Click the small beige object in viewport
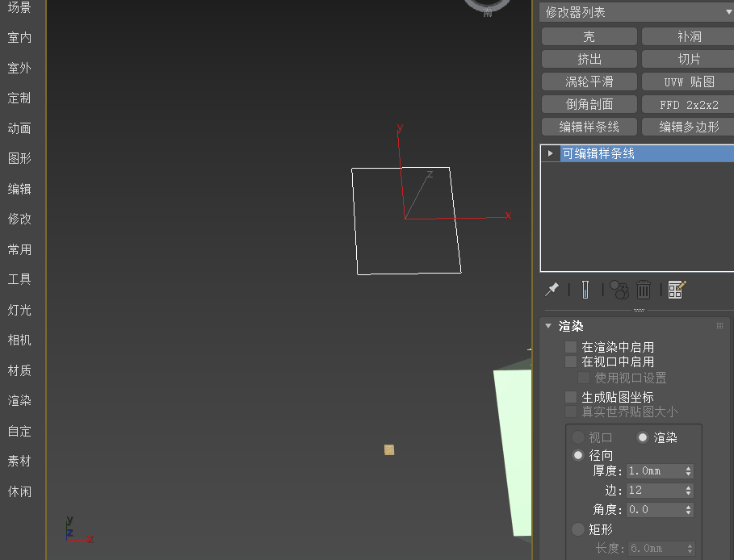The height and width of the screenshot is (560, 734). 389,449
